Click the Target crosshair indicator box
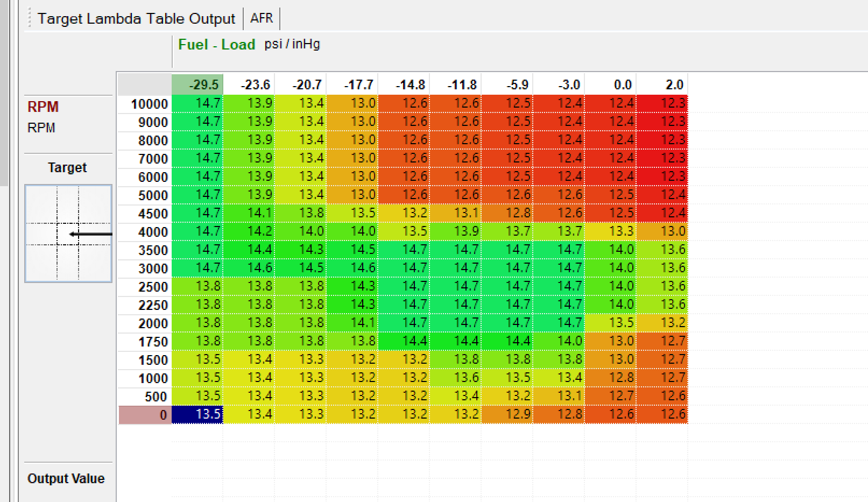The height and width of the screenshot is (502, 868). [68, 234]
